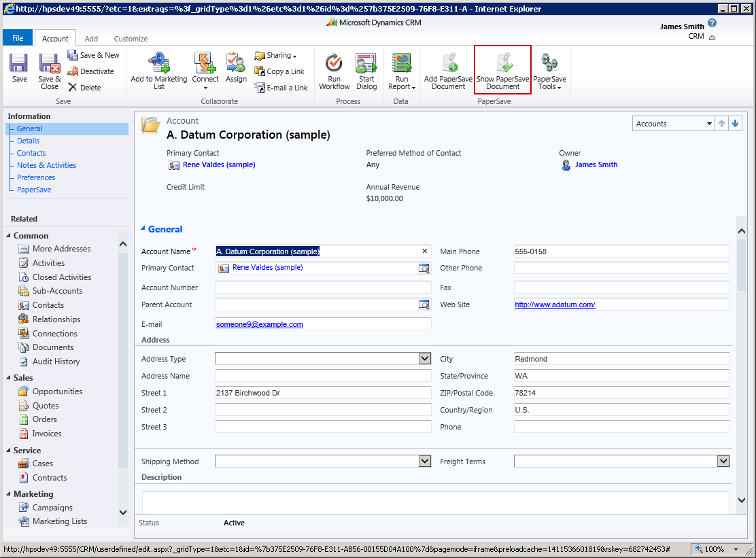Viewport: 756px width, 558px height.
Task: Collapse the ribbon with the arrow under user name
Action: pos(712,37)
